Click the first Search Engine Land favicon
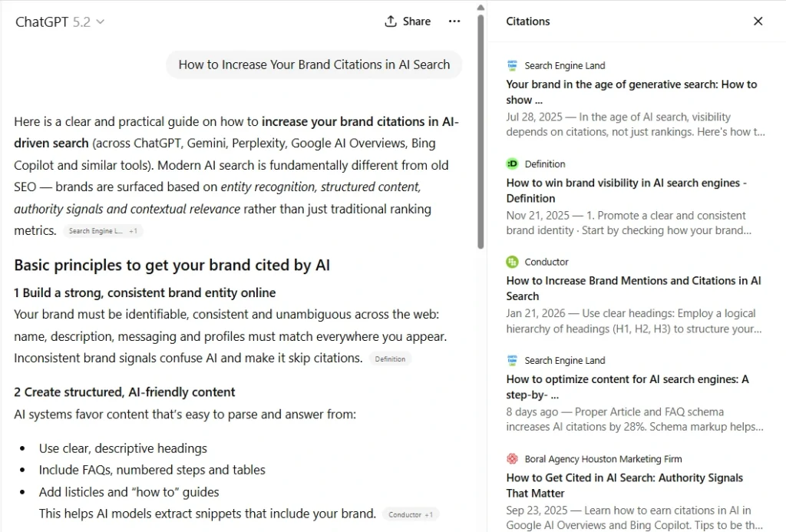This screenshot has height=532, width=786. click(x=513, y=66)
